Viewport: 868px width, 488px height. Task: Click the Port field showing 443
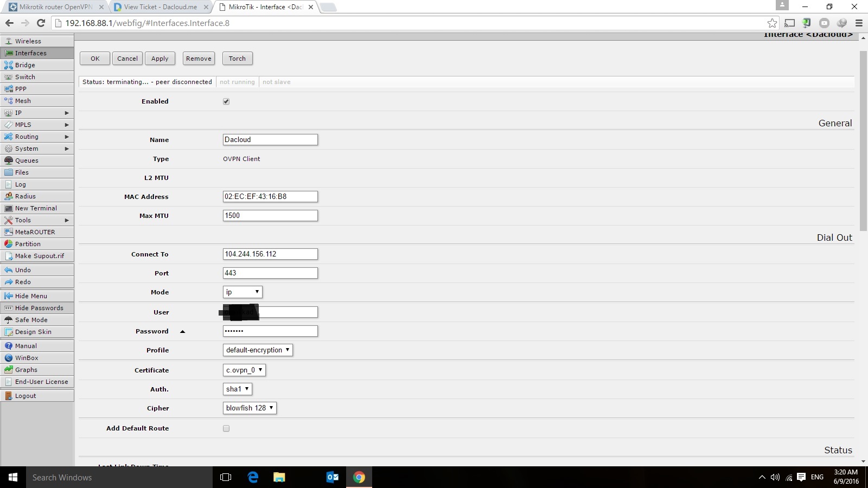pos(270,273)
